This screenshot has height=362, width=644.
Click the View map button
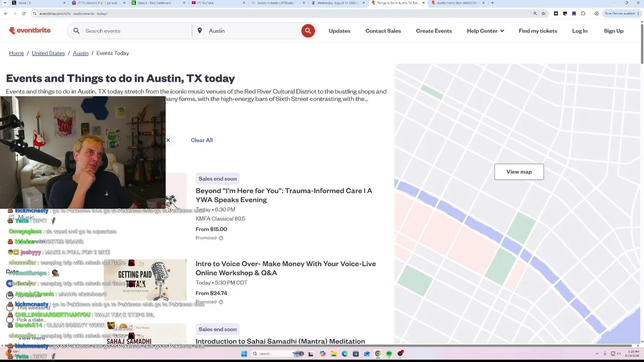[x=519, y=172]
